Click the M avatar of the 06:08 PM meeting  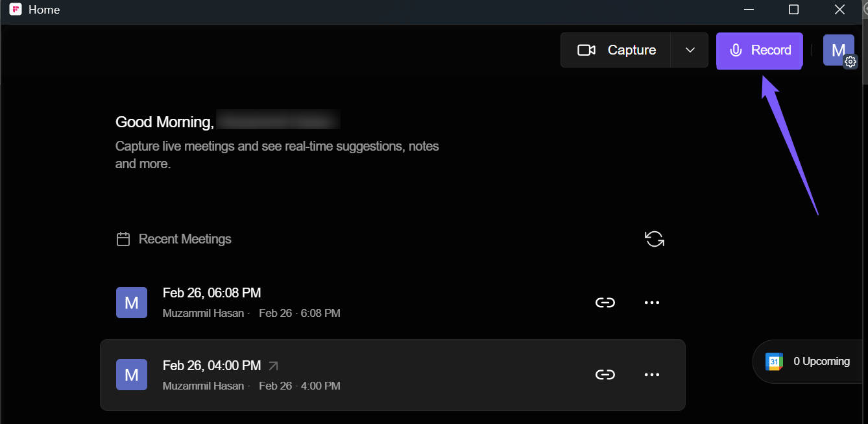point(132,303)
